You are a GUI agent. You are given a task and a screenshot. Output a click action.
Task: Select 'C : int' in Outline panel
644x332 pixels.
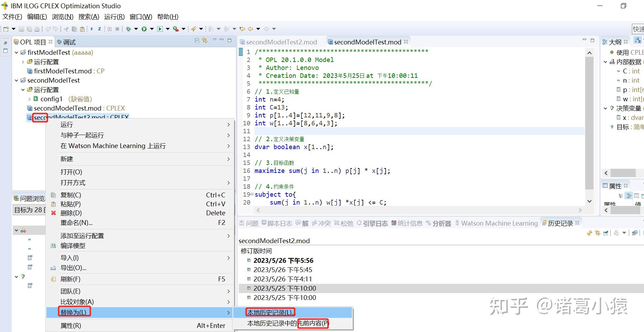pyautogui.click(x=631, y=71)
